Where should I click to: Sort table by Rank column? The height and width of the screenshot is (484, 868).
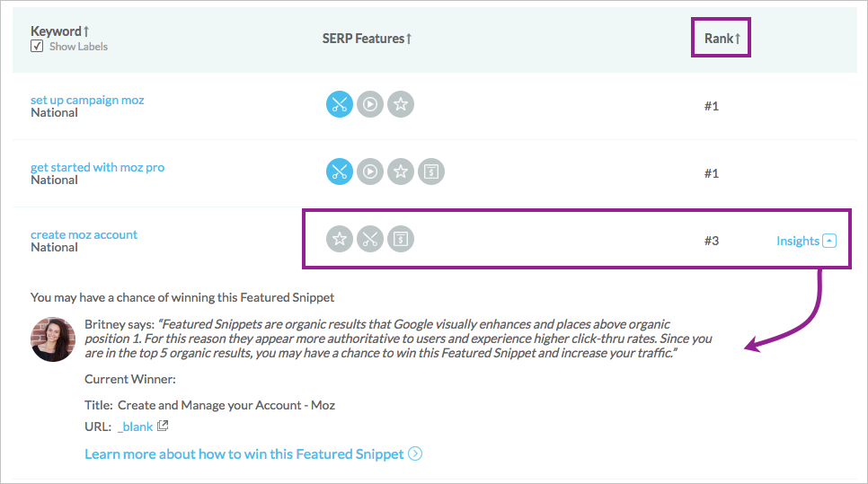722,39
